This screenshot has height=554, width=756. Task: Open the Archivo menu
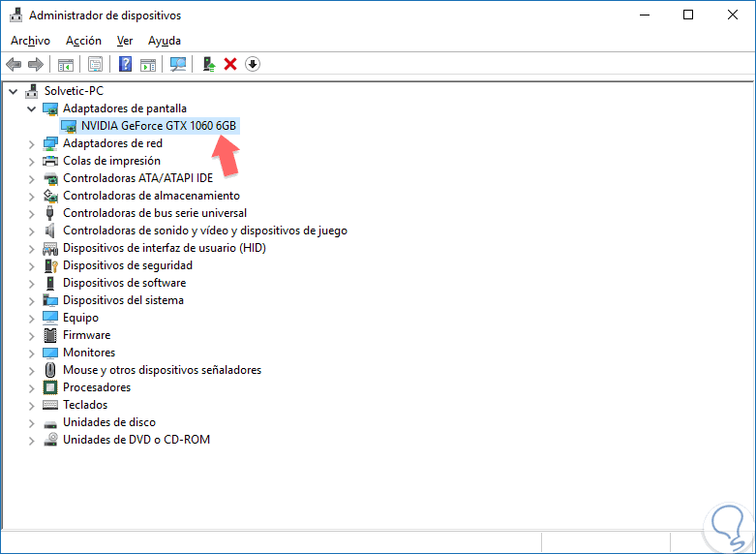pos(30,41)
